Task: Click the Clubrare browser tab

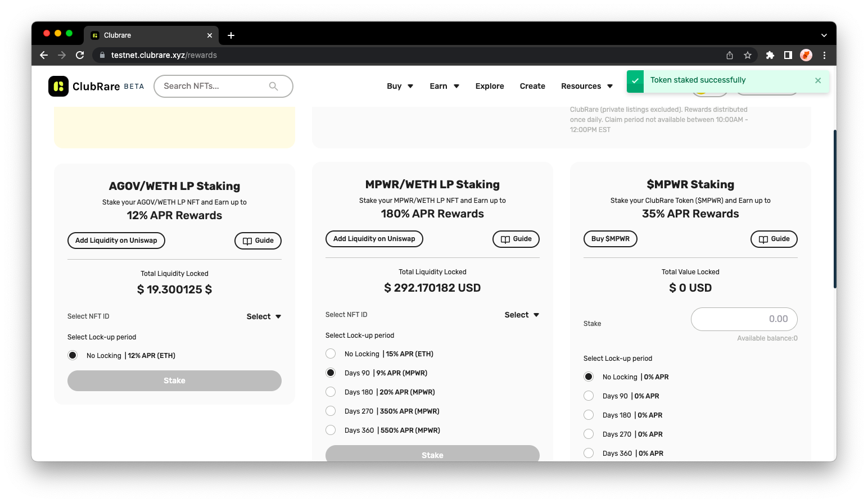Action: (151, 35)
